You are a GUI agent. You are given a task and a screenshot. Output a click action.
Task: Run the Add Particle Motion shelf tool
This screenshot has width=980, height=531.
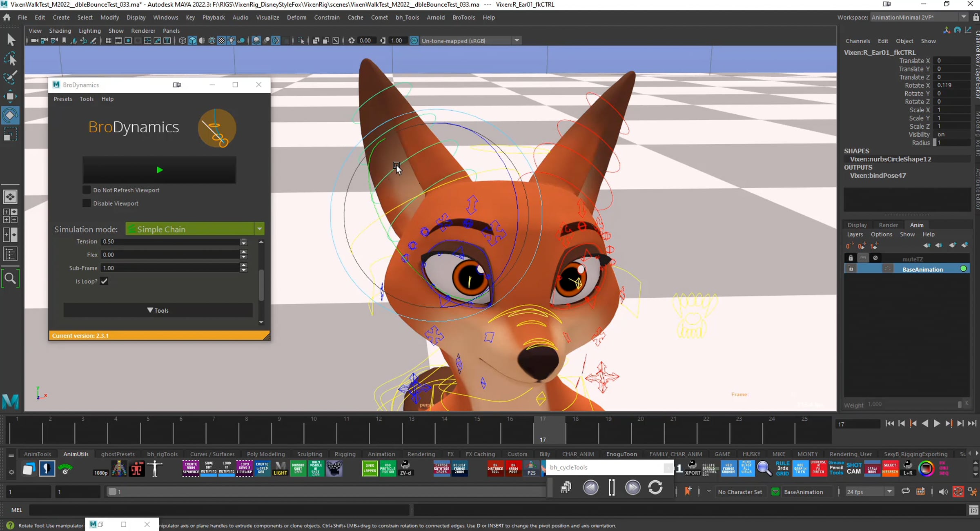(388, 469)
